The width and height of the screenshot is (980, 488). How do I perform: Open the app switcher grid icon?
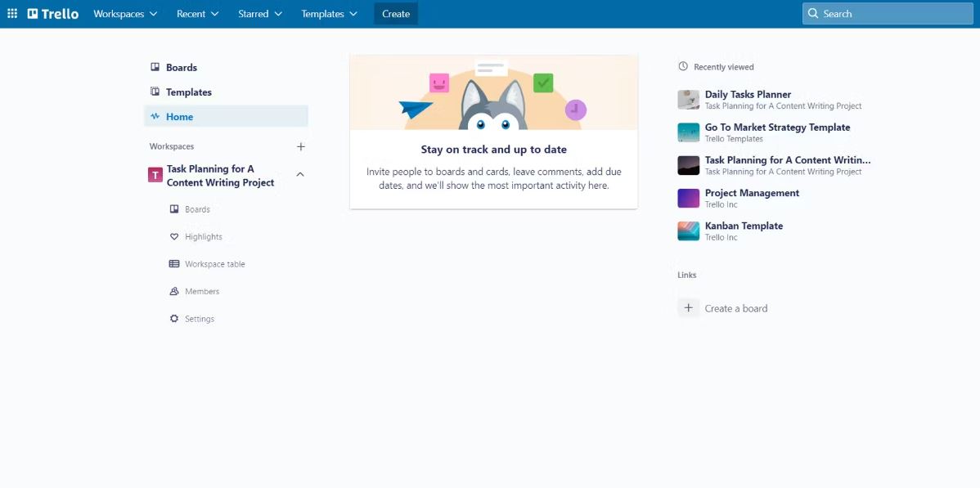coord(12,14)
